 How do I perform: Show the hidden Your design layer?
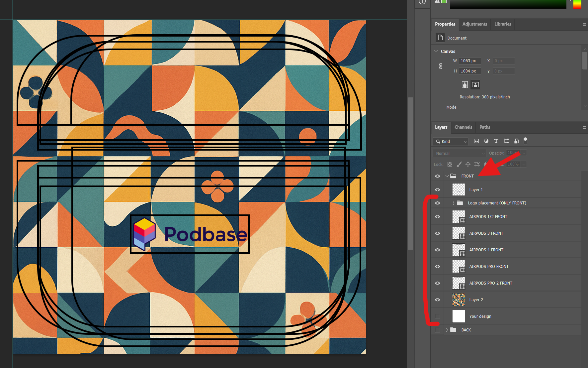(438, 316)
